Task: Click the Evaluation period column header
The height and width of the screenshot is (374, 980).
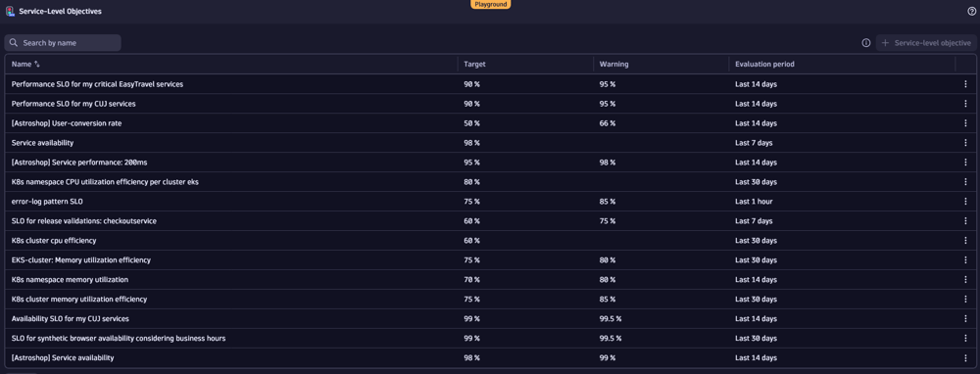Action: tap(764, 65)
